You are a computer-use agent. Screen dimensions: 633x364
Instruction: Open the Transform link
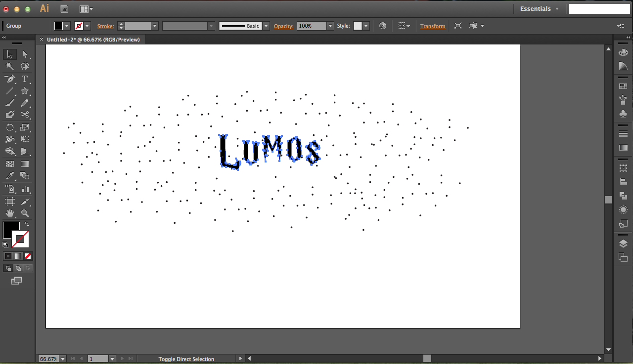(x=433, y=26)
